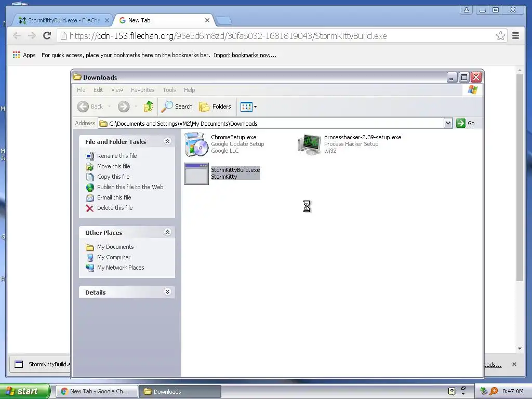Image resolution: width=532 pixels, height=399 pixels.
Task: Open the Chrome hamburger menu
Action: click(515, 36)
